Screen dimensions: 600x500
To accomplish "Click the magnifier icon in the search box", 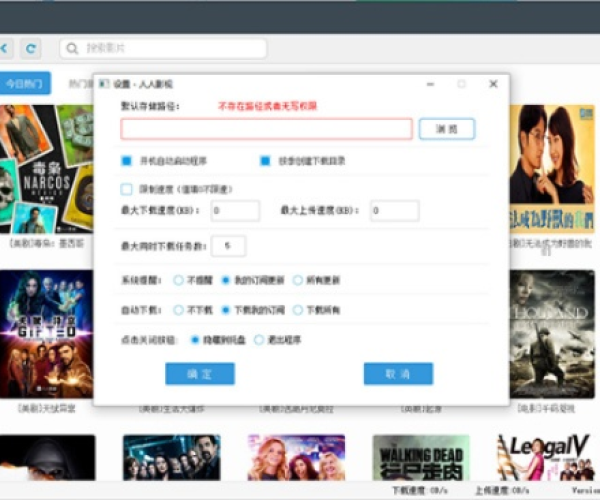I will [72, 49].
